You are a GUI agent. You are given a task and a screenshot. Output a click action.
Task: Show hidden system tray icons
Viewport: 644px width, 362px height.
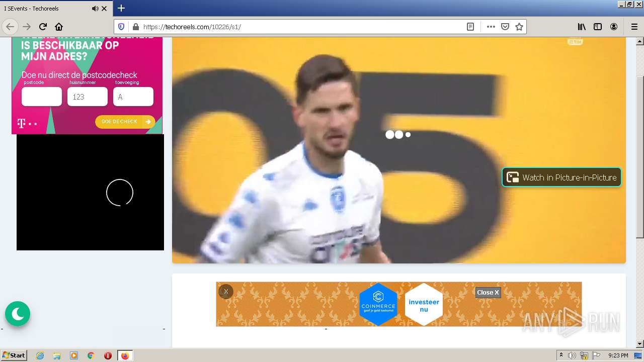click(561, 355)
